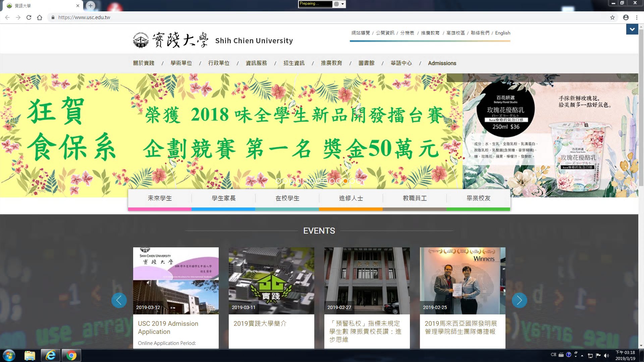Open the 招生資訊 navigation menu

(x=294, y=63)
